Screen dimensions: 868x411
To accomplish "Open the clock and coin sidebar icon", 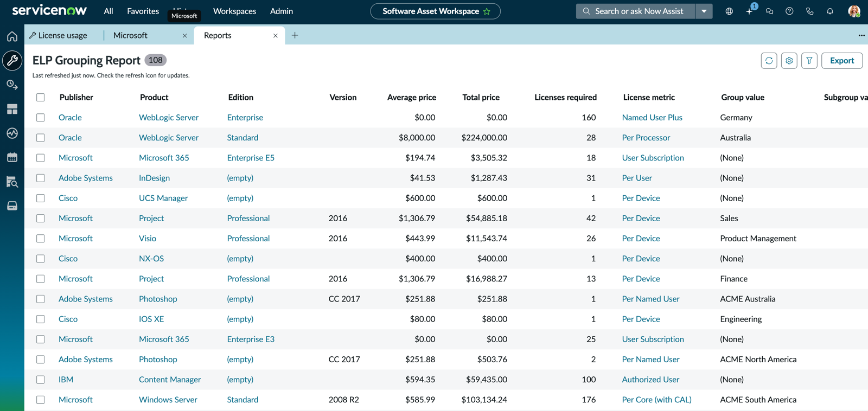I will 12,85.
